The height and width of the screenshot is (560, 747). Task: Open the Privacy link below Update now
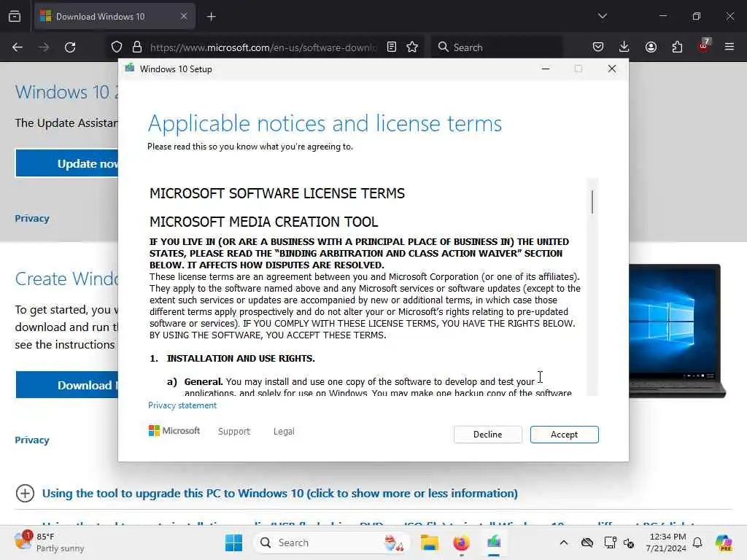coord(32,218)
